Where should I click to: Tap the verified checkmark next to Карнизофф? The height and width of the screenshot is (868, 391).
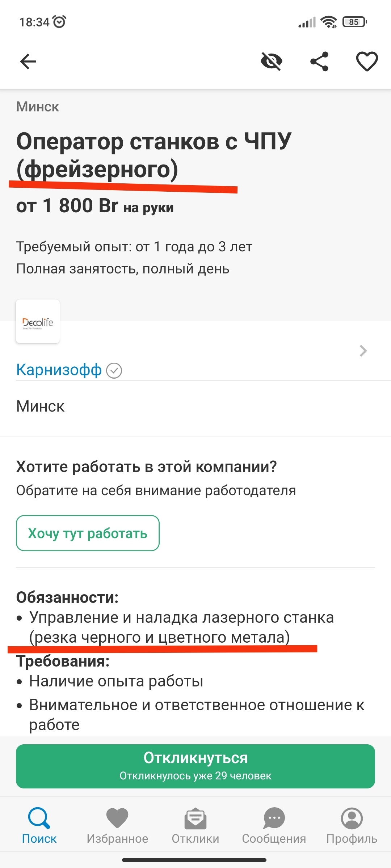coord(114,371)
